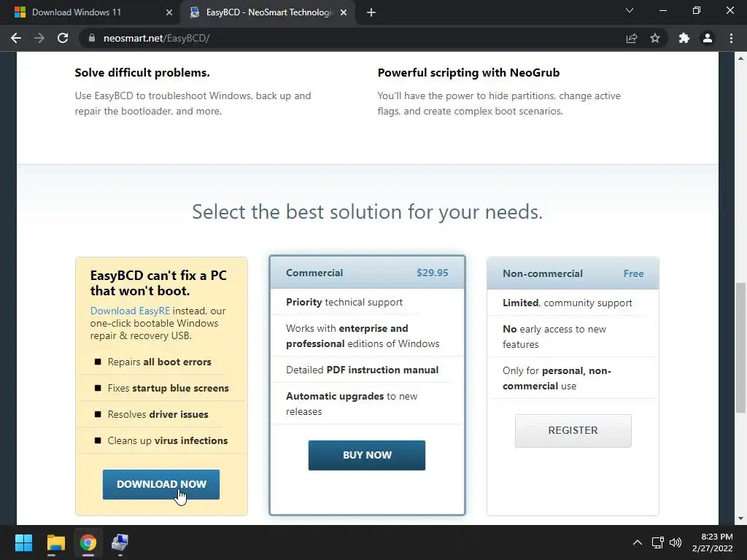Expand the tab search chevron

630,10
